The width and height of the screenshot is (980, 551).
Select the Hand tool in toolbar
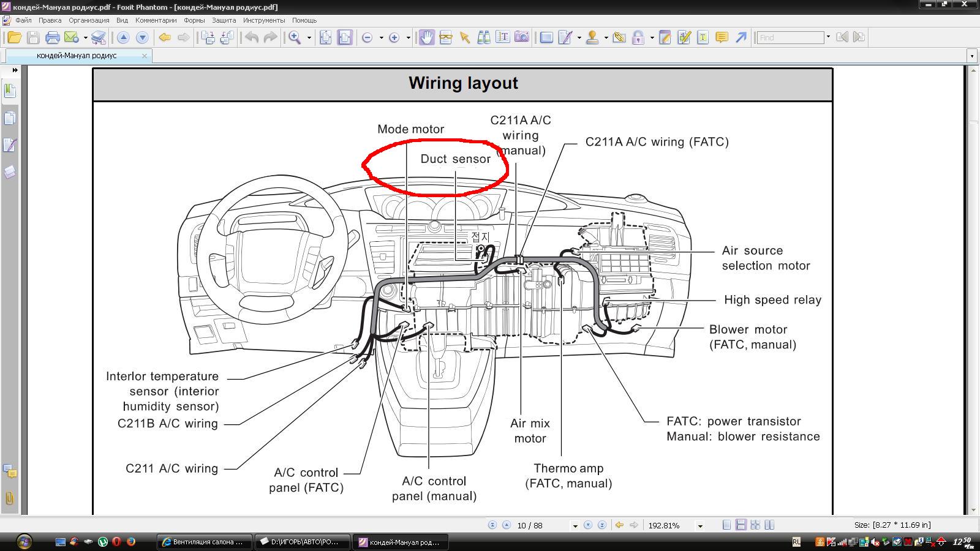[x=426, y=37]
